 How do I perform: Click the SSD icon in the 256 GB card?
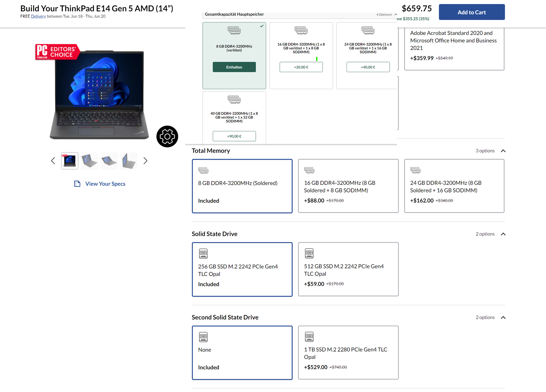point(203,253)
